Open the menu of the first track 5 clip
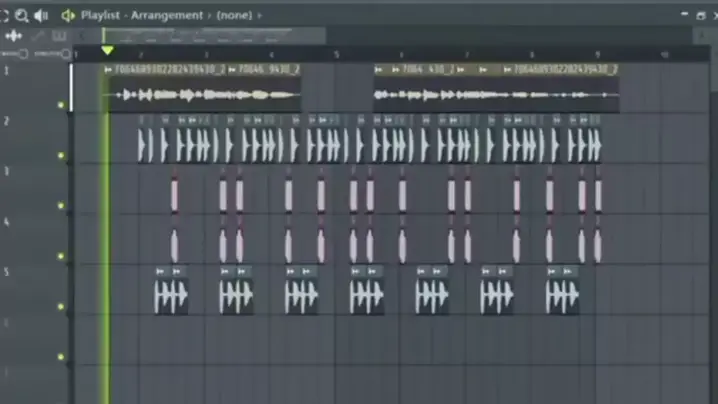Screen dimensions: 718x404 [160, 271]
